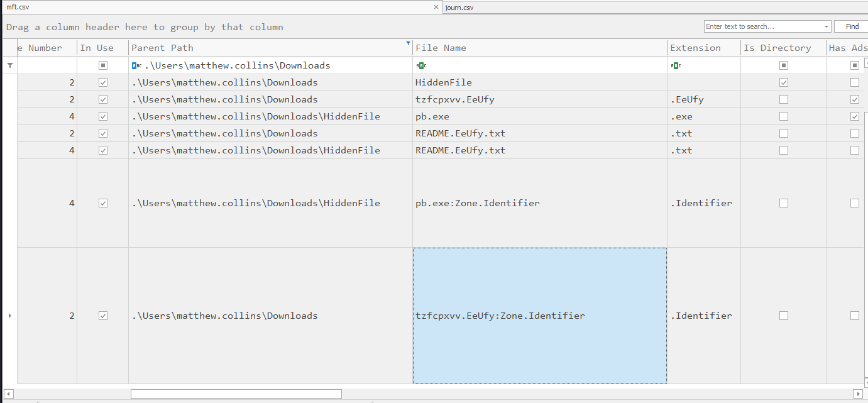This screenshot has height=403, width=868.
Task: Click the funnel icon on the filter row
Action: [9, 65]
